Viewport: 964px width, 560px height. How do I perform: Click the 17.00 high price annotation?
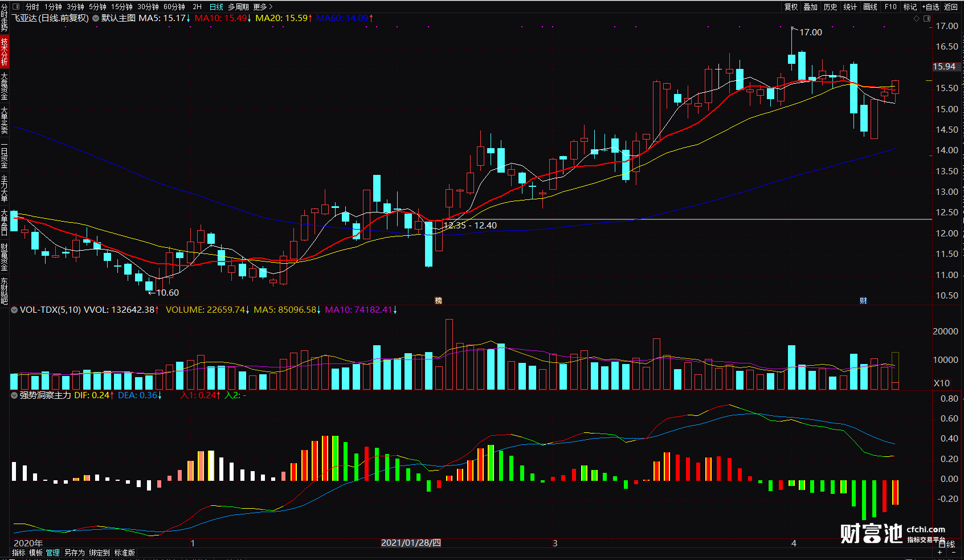point(811,32)
